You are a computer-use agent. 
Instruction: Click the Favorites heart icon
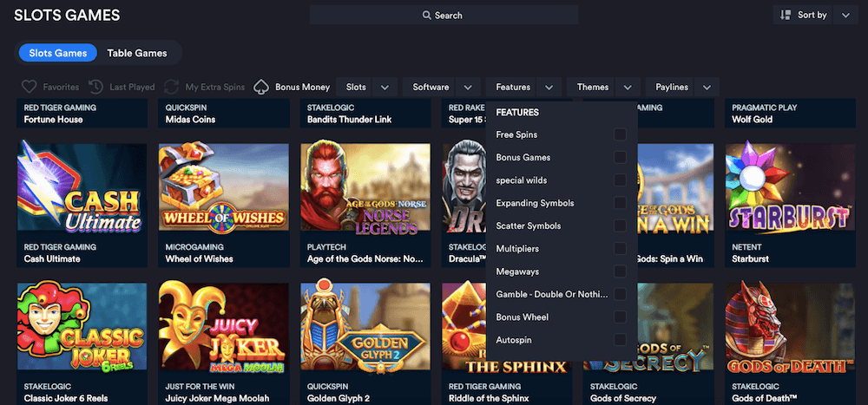point(29,87)
